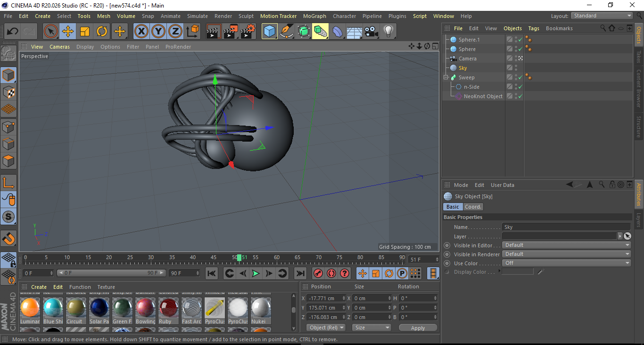The width and height of the screenshot is (644, 345).
Task: Open Visible in Renderer dropdown
Action: tap(567, 254)
